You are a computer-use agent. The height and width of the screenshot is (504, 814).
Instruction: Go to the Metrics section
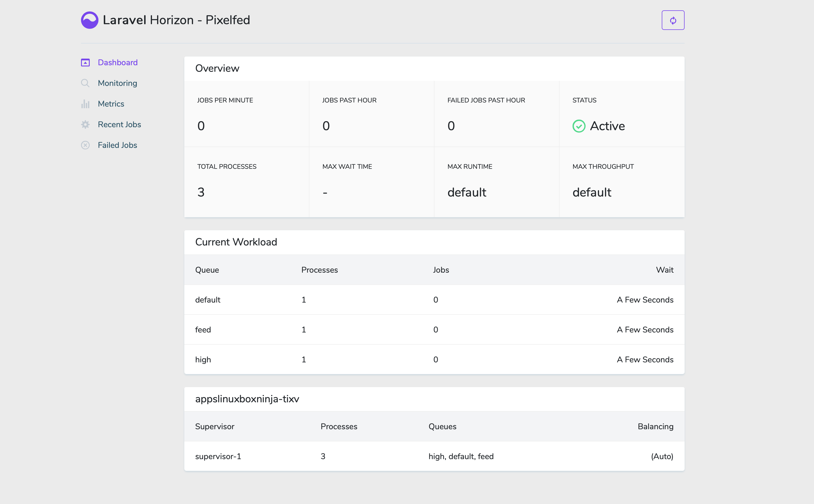pyautogui.click(x=111, y=104)
